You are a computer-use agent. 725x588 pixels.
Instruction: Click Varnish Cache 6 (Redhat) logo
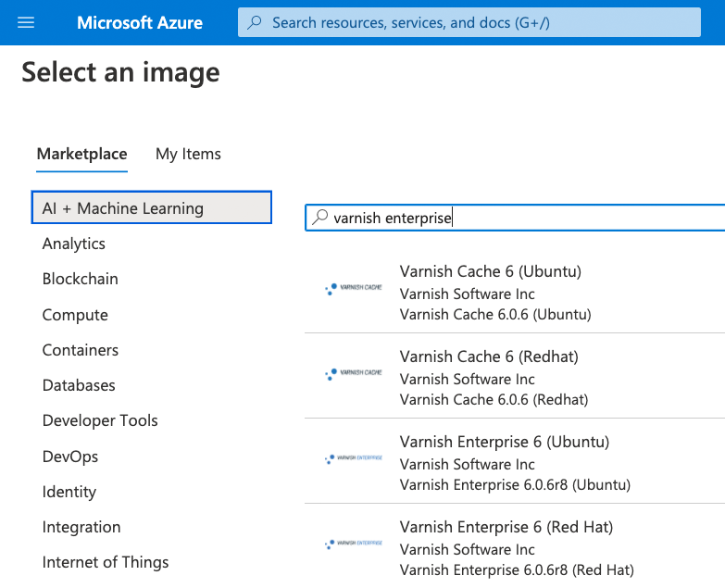[x=354, y=374]
